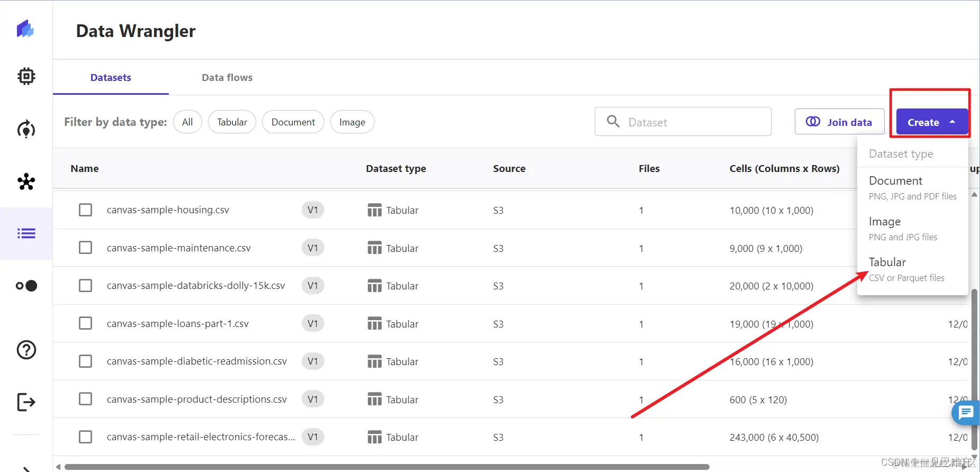Filter datasets by Document type
The image size is (980, 472).
pyautogui.click(x=293, y=122)
